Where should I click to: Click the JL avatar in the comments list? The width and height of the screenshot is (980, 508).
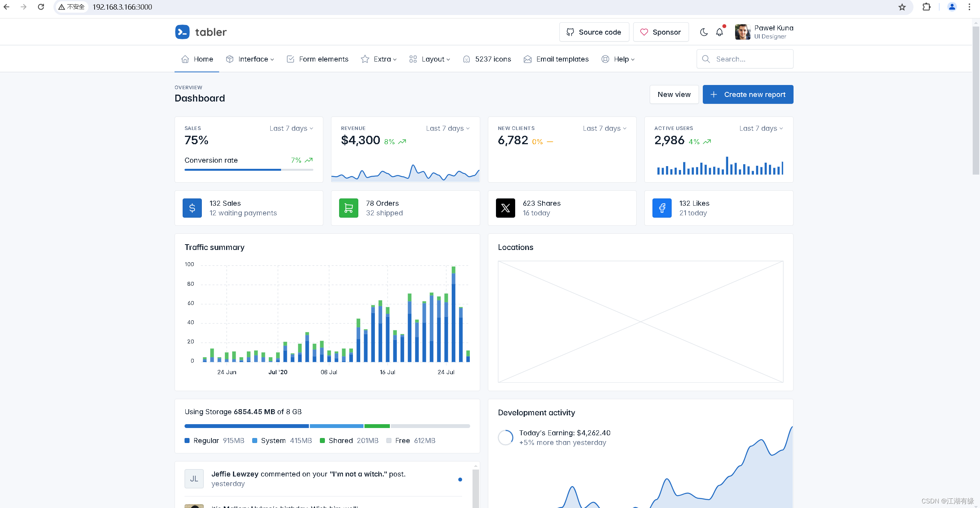pos(194,479)
